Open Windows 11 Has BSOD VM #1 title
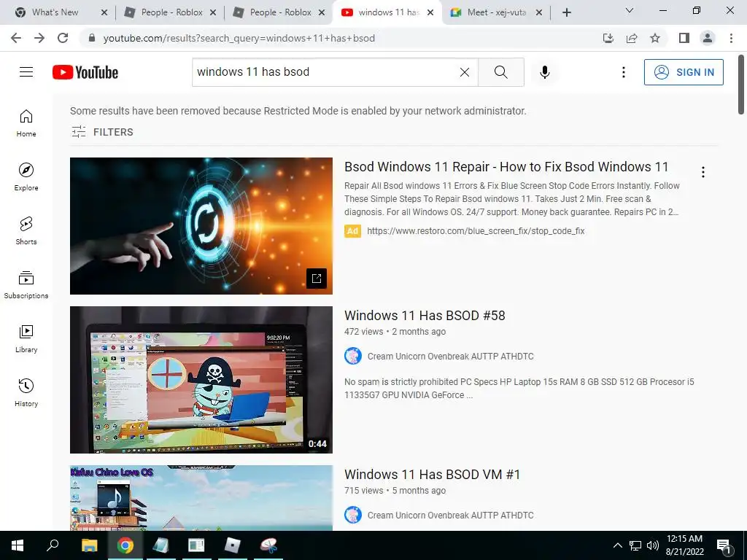The height and width of the screenshot is (560, 747). click(432, 474)
